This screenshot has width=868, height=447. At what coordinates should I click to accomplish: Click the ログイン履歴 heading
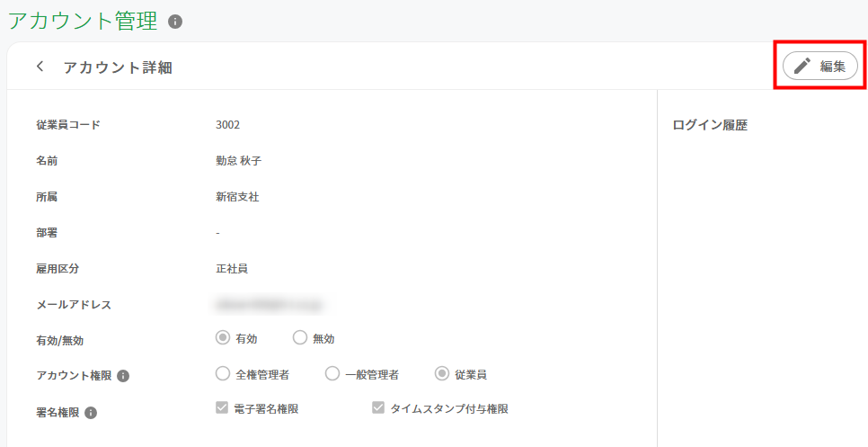(x=710, y=125)
